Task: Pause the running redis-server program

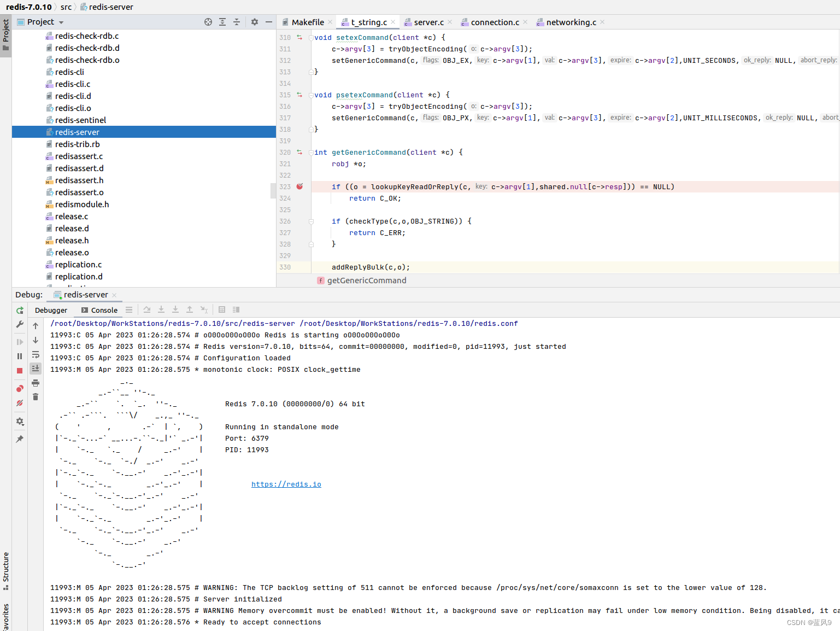Action: point(20,356)
